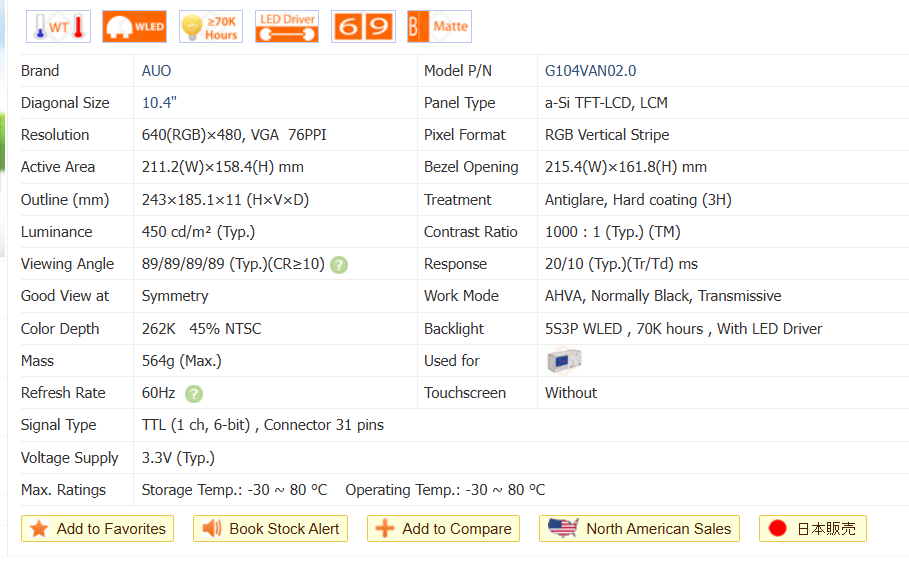This screenshot has width=909, height=569.
Task: Open the Refresh Rate help question mark
Action: (194, 394)
